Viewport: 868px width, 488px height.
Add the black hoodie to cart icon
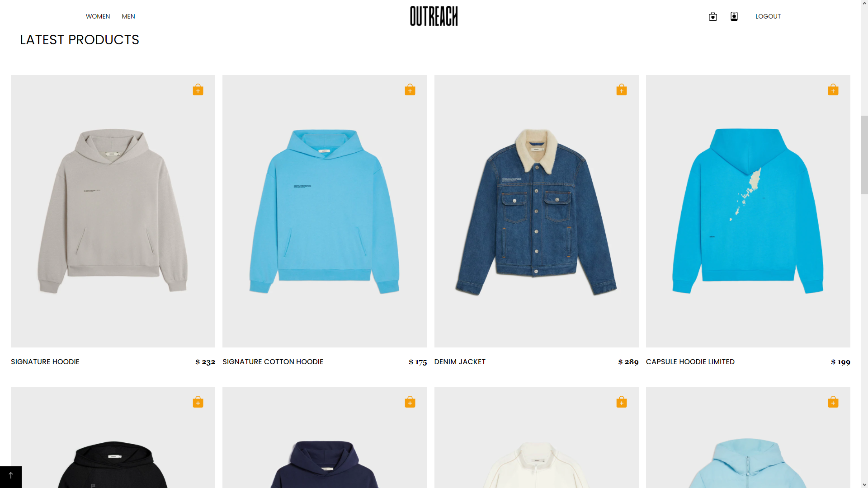[x=198, y=402]
